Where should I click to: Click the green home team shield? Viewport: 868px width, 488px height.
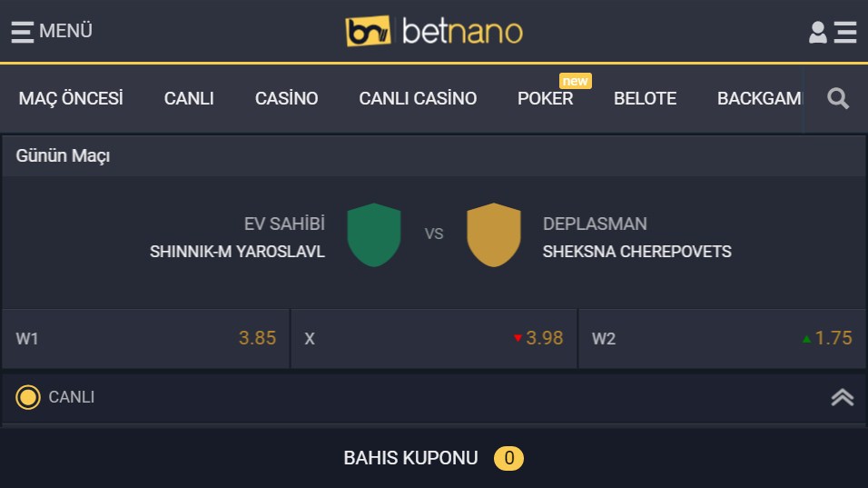[x=373, y=235]
